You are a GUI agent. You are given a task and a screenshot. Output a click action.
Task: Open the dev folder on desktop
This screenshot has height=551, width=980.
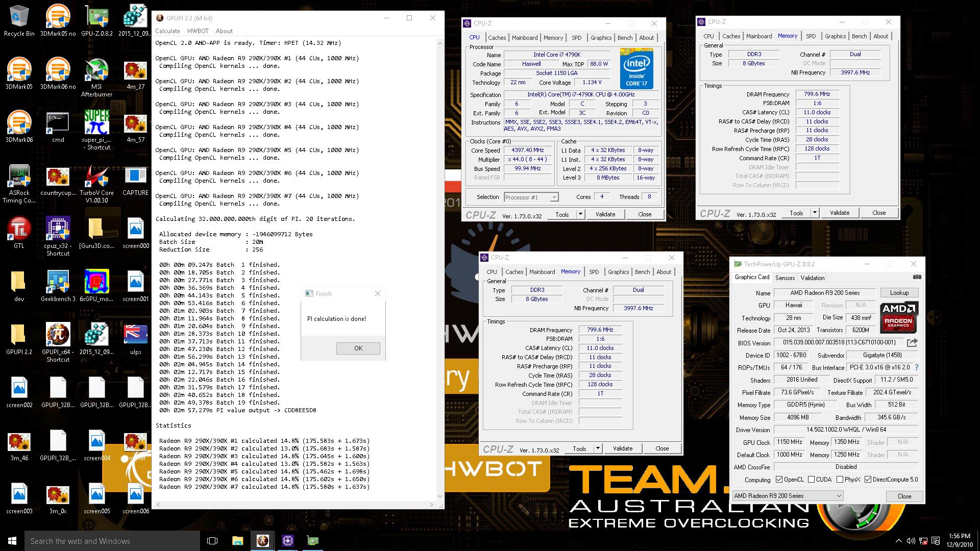pyautogui.click(x=19, y=287)
